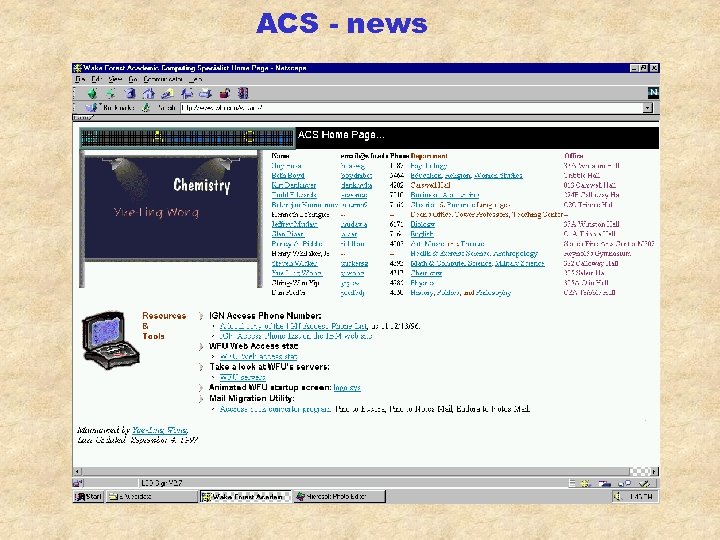720x540 pixels.
Task: Click the Physics department text
Action: click(x=422, y=282)
